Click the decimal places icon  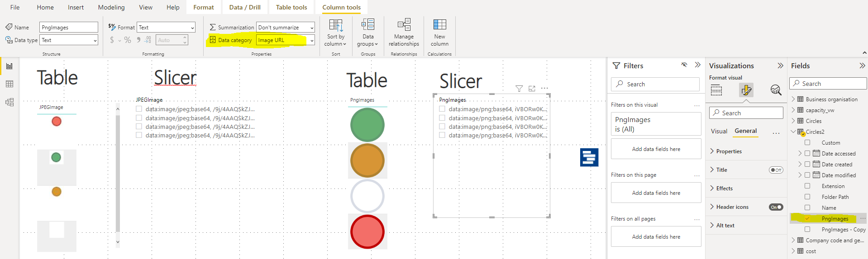148,40
